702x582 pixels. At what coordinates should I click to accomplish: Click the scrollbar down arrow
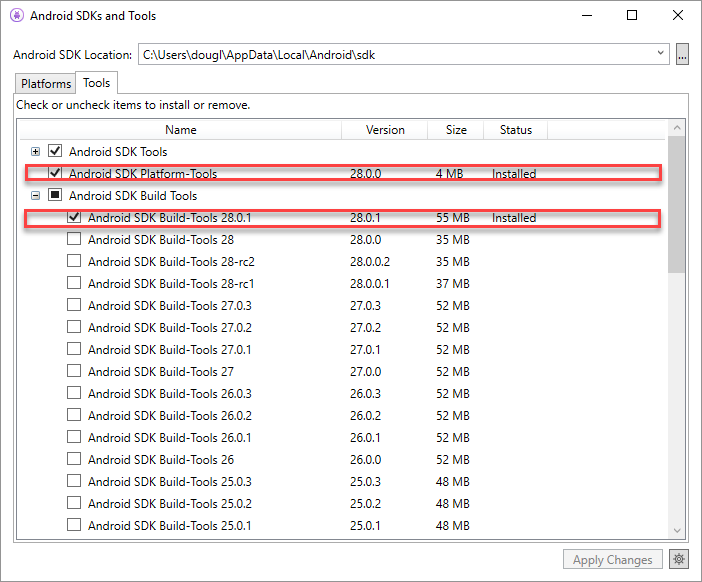pos(676,531)
